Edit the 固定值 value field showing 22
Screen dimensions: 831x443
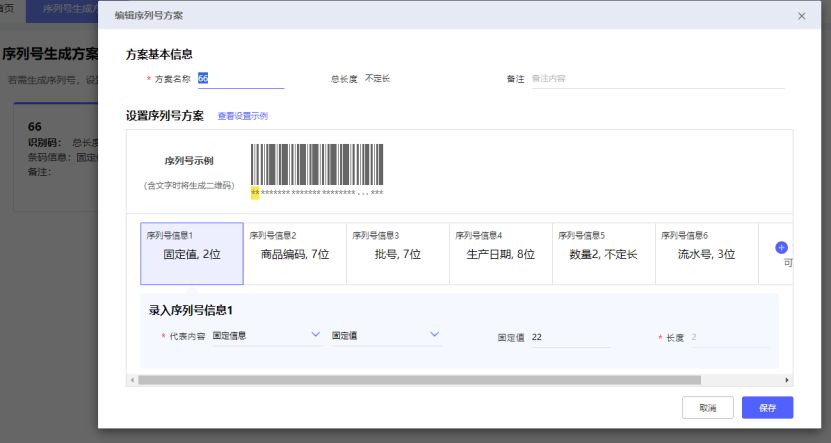coord(569,338)
